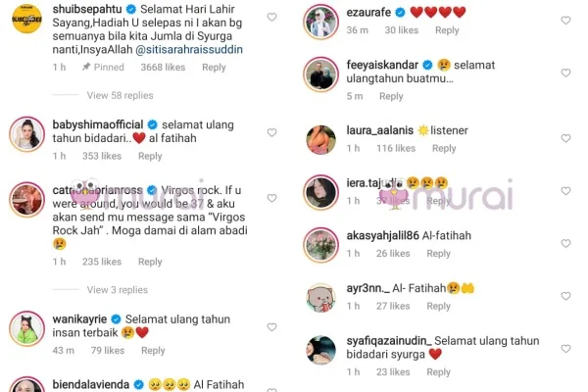Open ezaurafe's profile avatar
Image resolution: width=588 pixels, height=392 pixels.
[x=320, y=22]
